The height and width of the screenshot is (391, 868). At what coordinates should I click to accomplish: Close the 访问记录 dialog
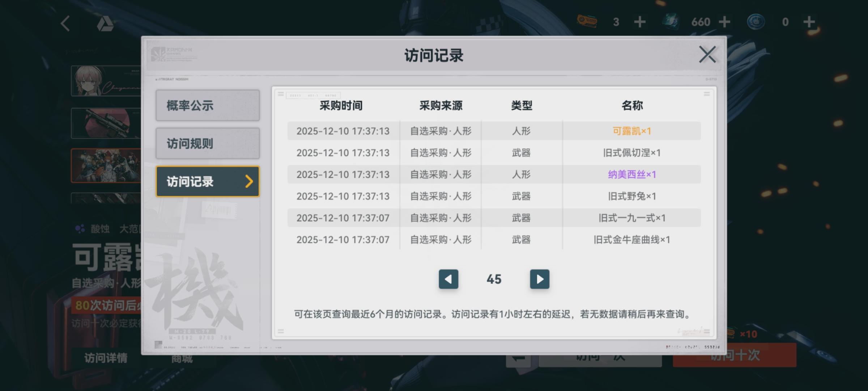(x=707, y=55)
